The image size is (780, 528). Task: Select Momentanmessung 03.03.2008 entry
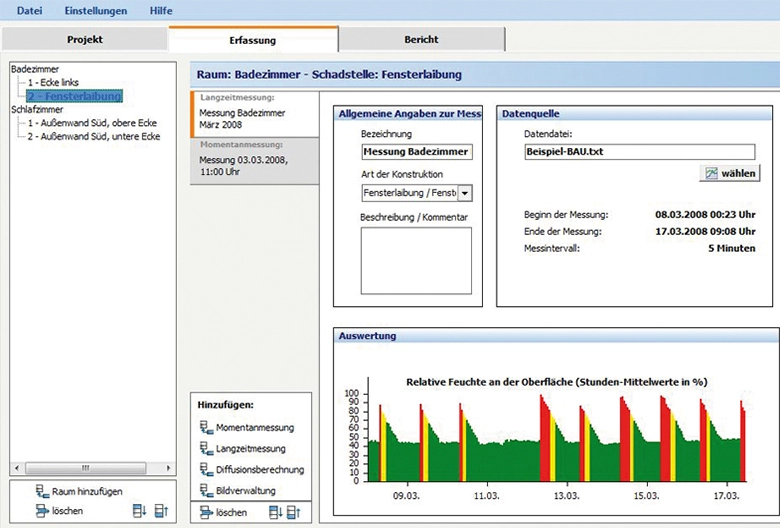click(243, 165)
